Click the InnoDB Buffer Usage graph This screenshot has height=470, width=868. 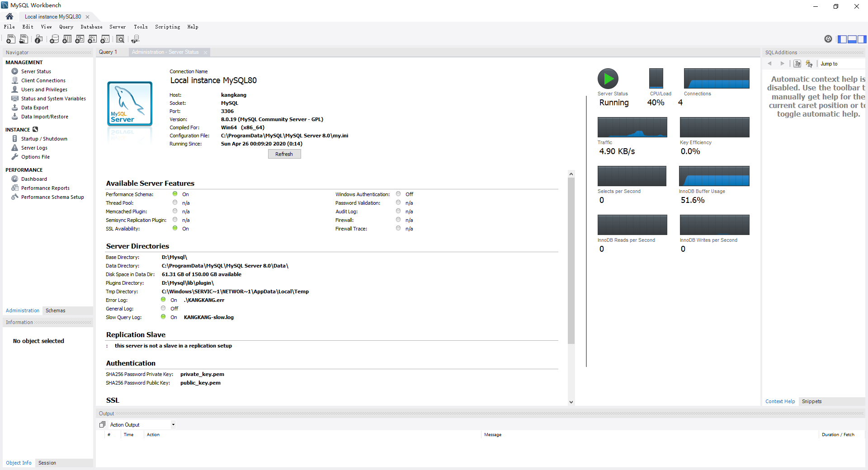tap(714, 176)
